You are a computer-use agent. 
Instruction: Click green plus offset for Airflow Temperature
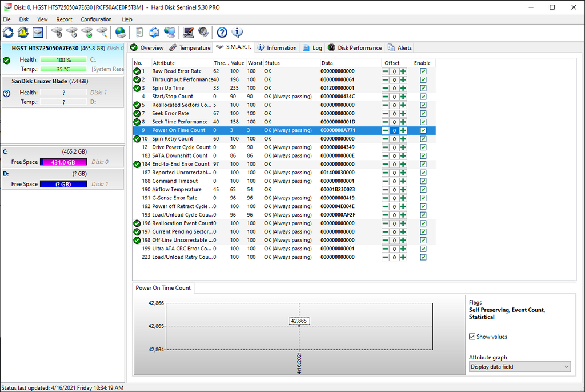point(403,190)
